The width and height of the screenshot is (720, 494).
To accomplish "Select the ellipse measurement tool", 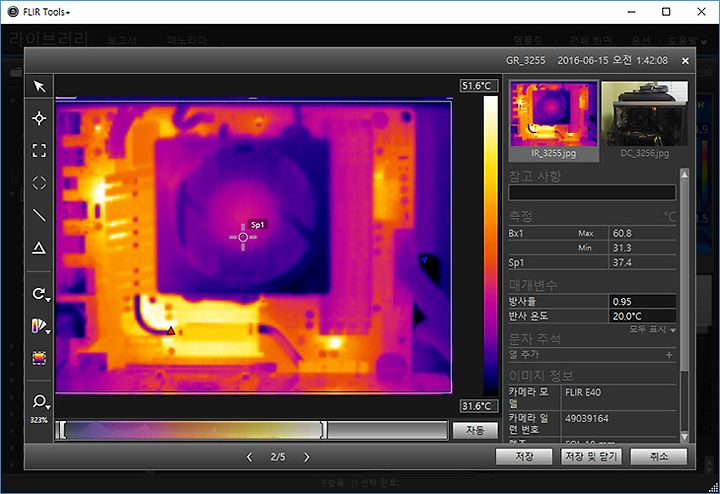I will (39, 183).
